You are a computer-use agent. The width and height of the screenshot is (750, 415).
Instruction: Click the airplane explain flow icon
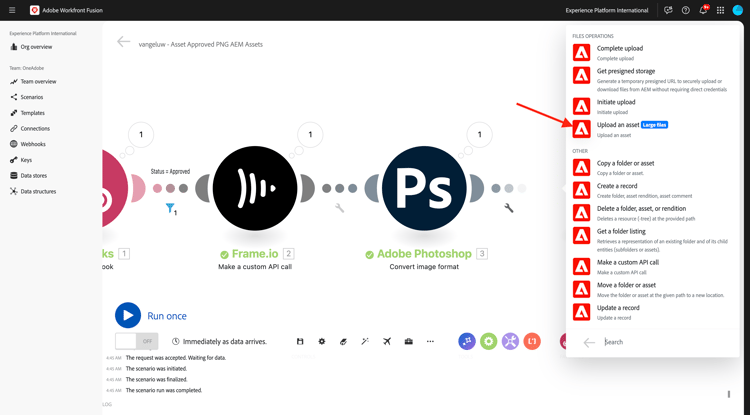(387, 341)
